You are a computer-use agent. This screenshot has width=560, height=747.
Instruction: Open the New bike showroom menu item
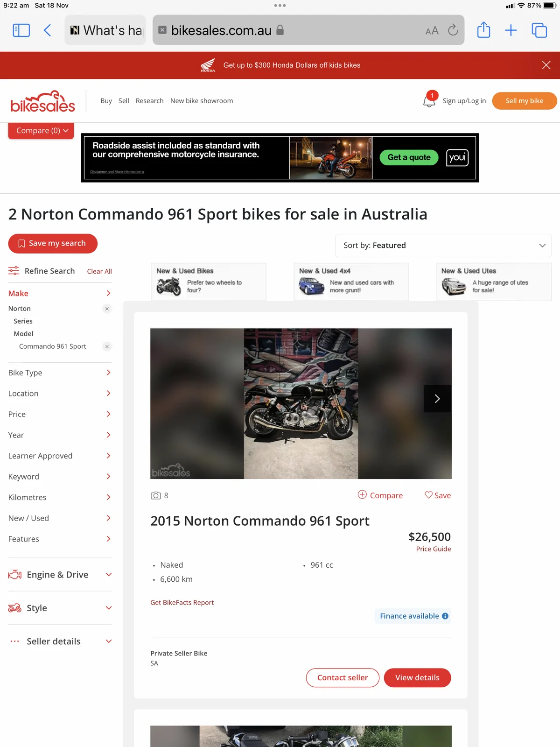202,101
